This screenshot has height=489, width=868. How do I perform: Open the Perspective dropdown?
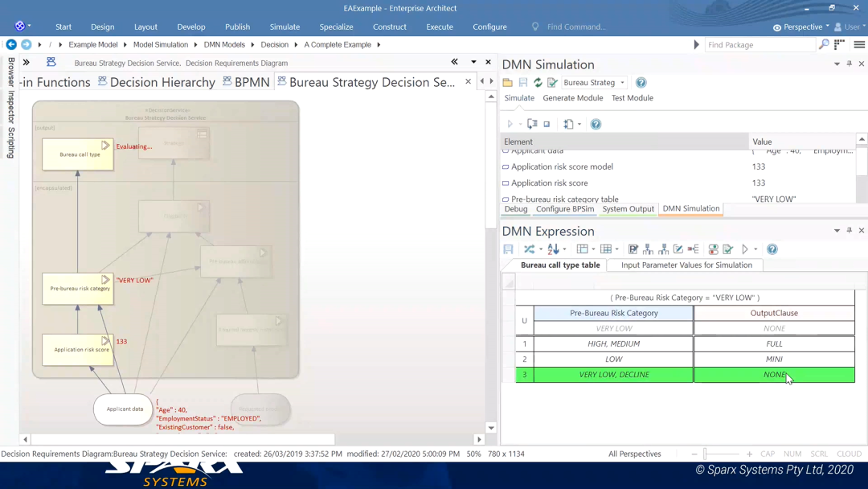pos(802,27)
